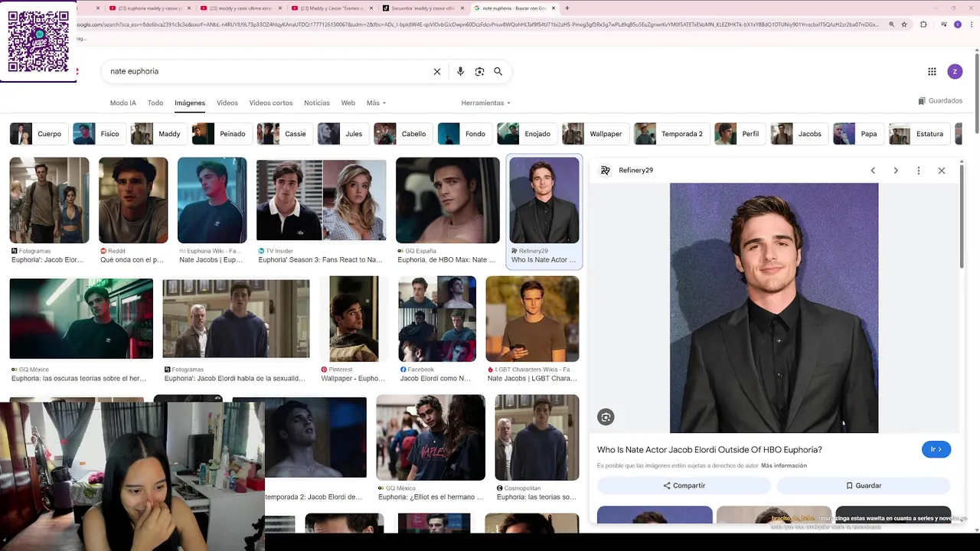Open more options in preview panel
Screen dimensions: 980x551
point(919,171)
